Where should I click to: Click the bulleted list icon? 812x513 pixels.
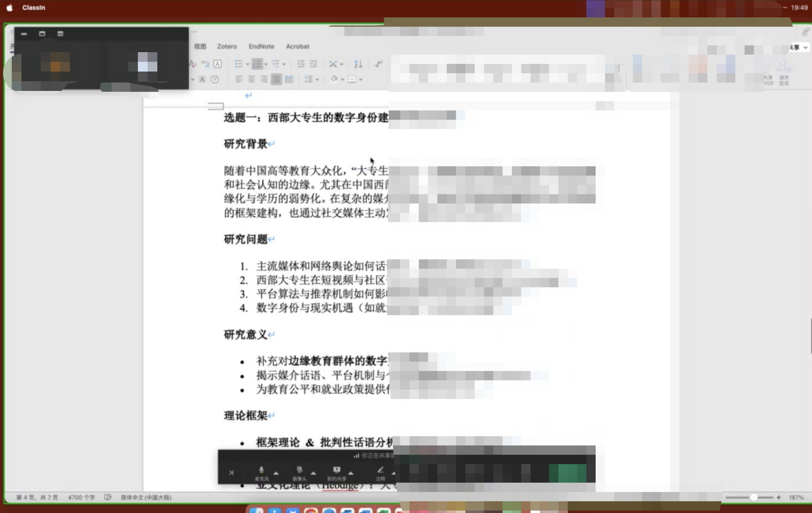pyautogui.click(x=238, y=64)
